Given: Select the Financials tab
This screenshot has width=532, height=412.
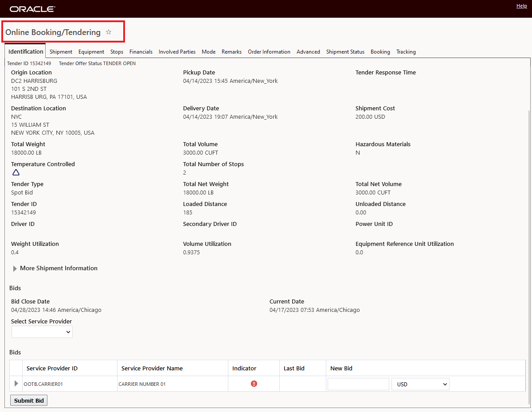Looking at the screenshot, I should [141, 52].
